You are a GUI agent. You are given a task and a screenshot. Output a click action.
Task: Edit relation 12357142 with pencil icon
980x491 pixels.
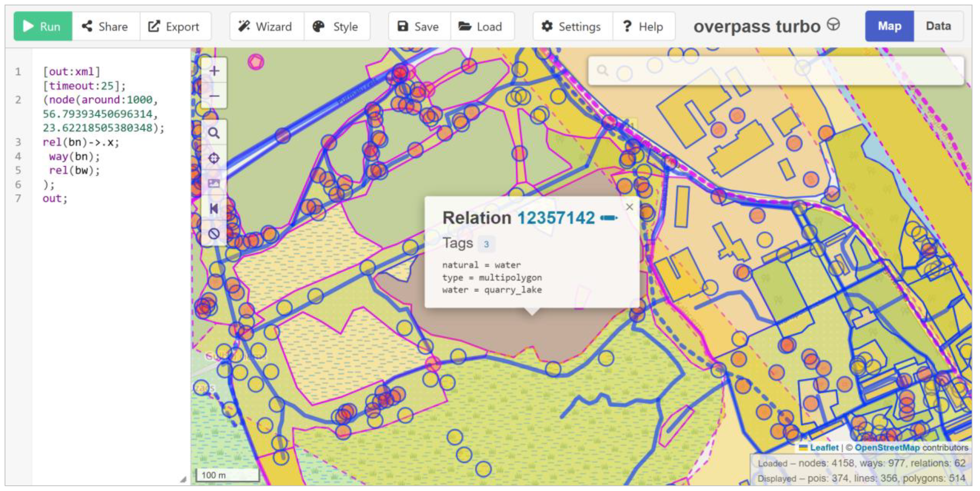coord(609,218)
